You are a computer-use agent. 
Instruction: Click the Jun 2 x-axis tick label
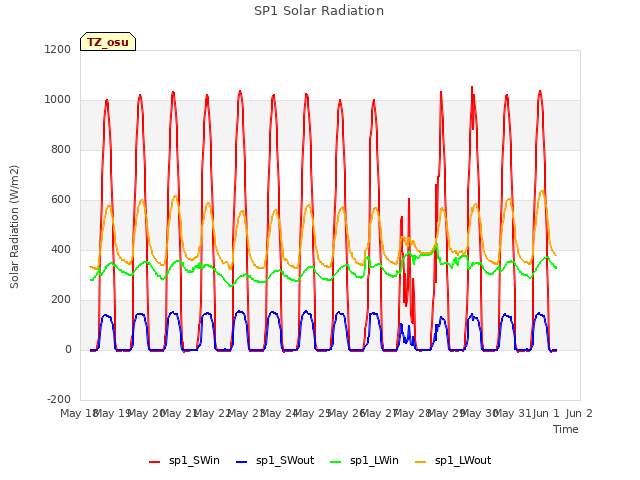[579, 413]
